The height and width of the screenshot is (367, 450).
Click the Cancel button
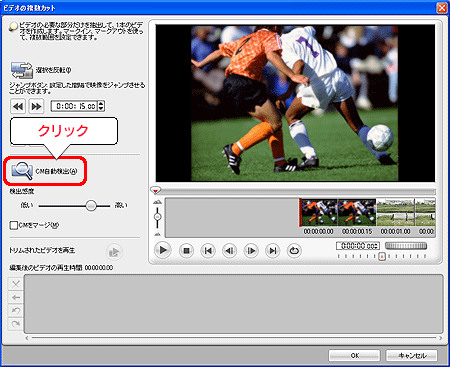[x=412, y=355]
